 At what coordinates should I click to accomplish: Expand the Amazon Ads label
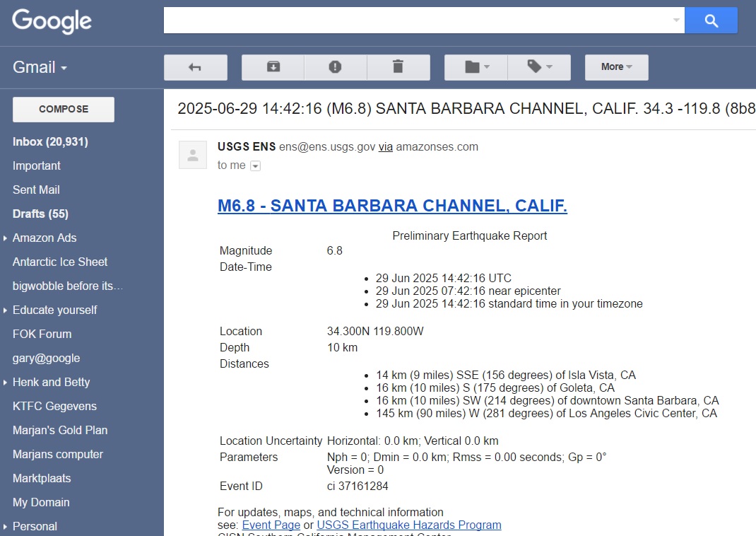click(5, 238)
